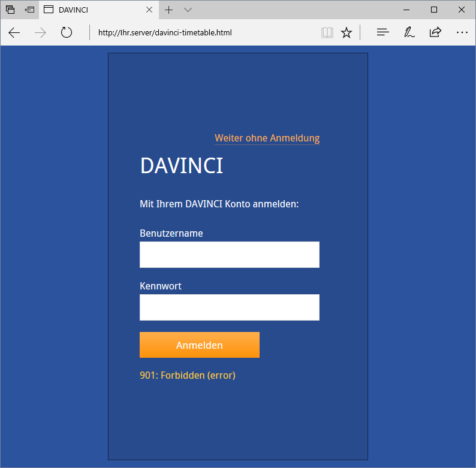Close the DAVINCI tab

(x=149, y=10)
